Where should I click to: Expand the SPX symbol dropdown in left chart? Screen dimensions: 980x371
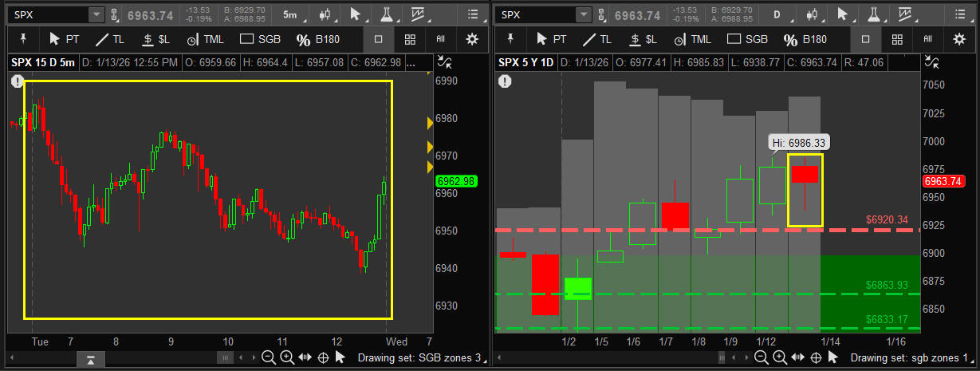[x=96, y=14]
